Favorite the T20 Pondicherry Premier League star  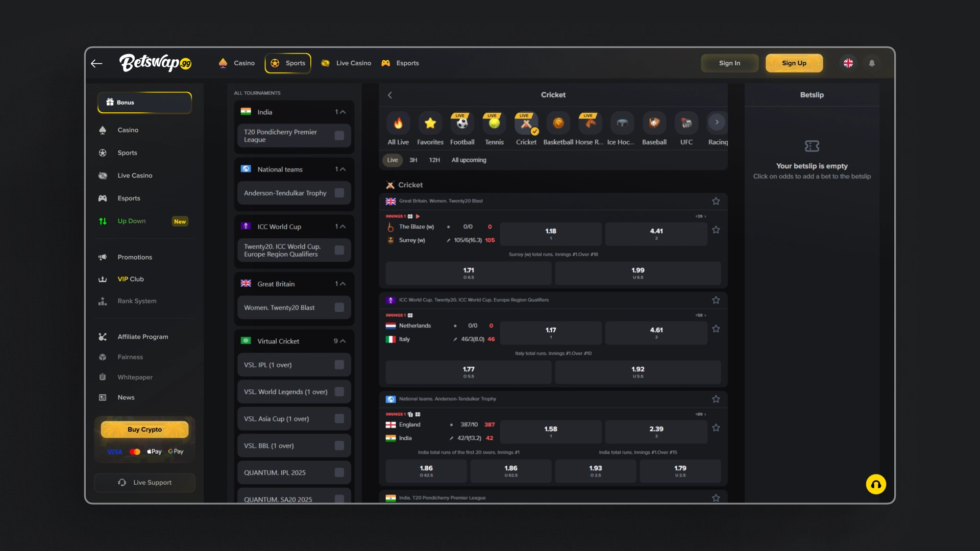(716, 498)
